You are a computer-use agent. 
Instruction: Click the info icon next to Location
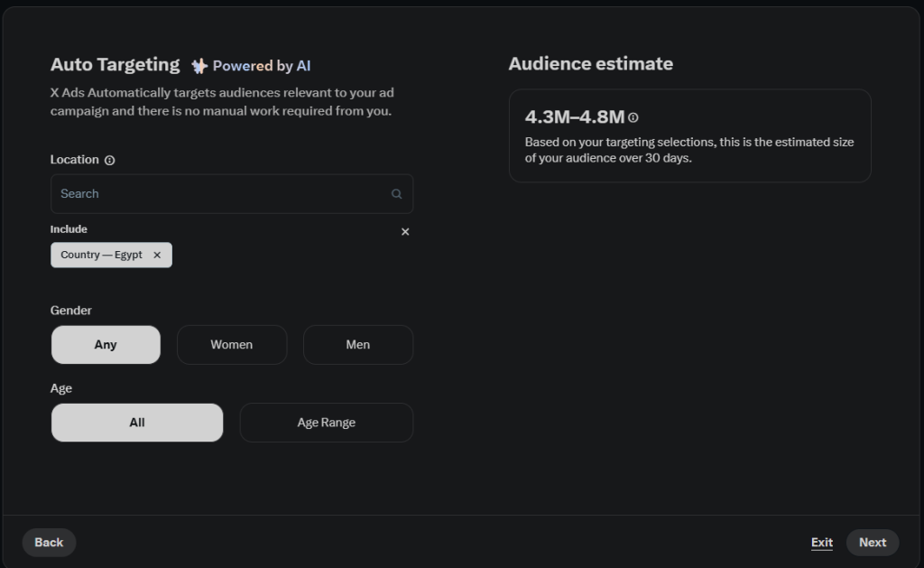[110, 160]
